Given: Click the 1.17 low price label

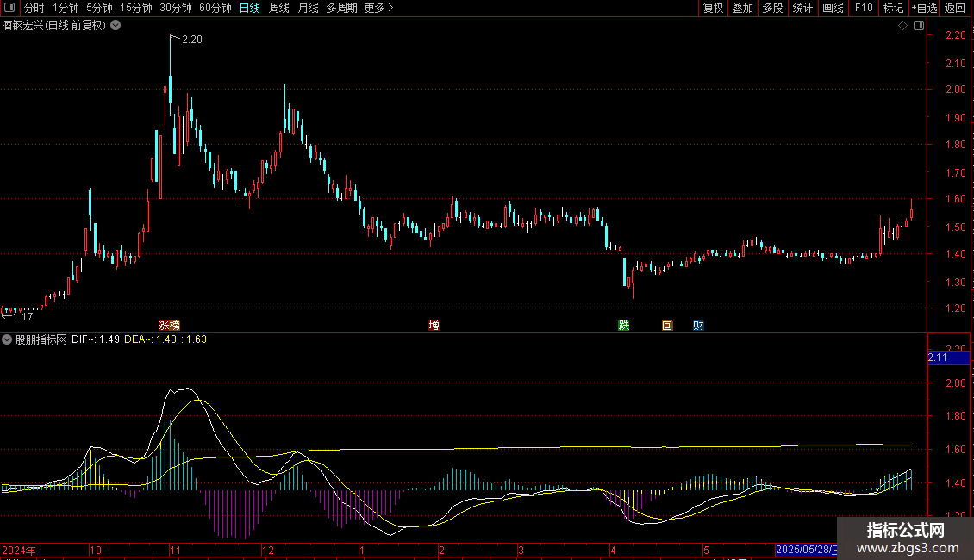Looking at the screenshot, I should pyautogui.click(x=23, y=317).
